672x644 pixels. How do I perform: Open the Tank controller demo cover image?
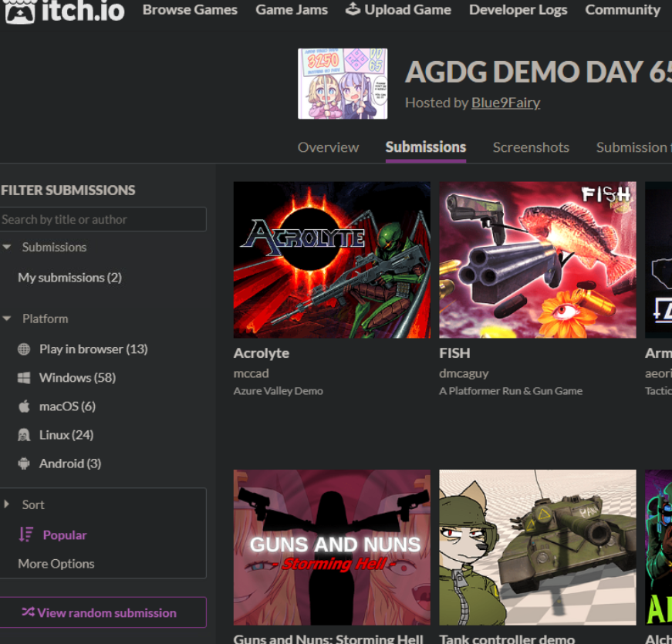pos(538,547)
